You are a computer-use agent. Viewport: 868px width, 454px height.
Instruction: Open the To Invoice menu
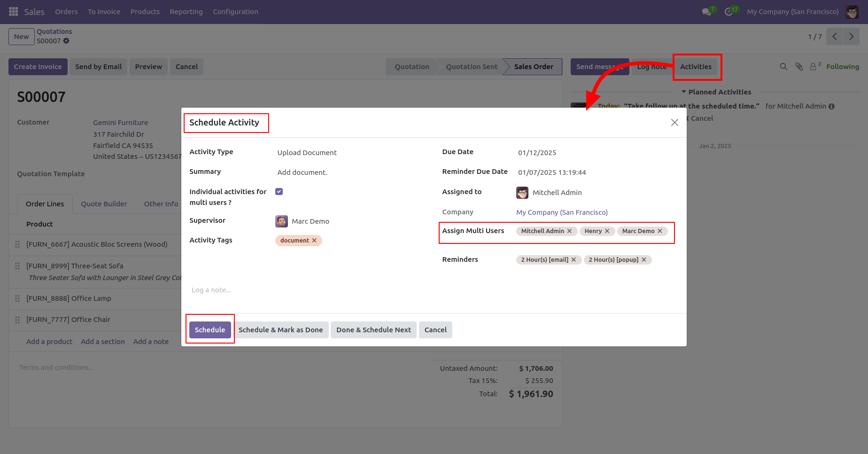(x=104, y=12)
